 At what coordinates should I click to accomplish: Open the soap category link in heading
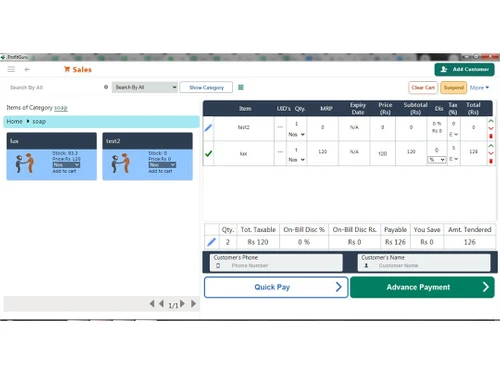[x=61, y=108]
